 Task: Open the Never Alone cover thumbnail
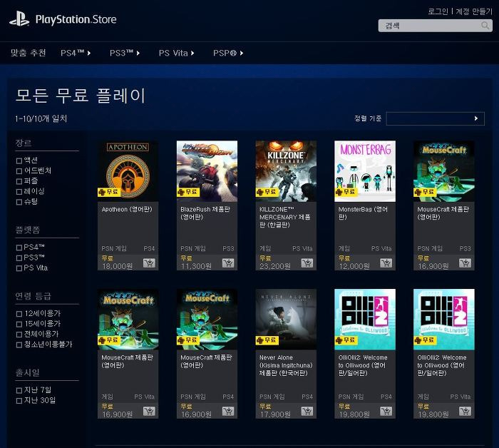tap(286, 320)
